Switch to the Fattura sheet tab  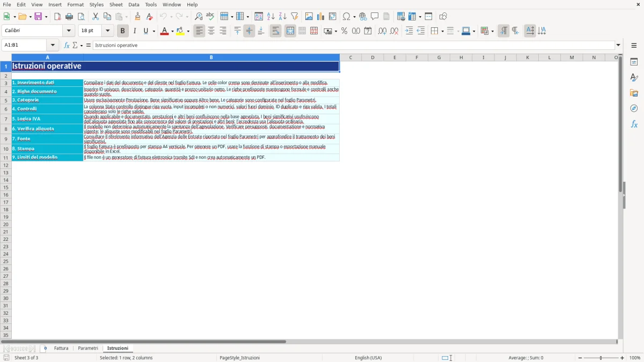coord(61,348)
